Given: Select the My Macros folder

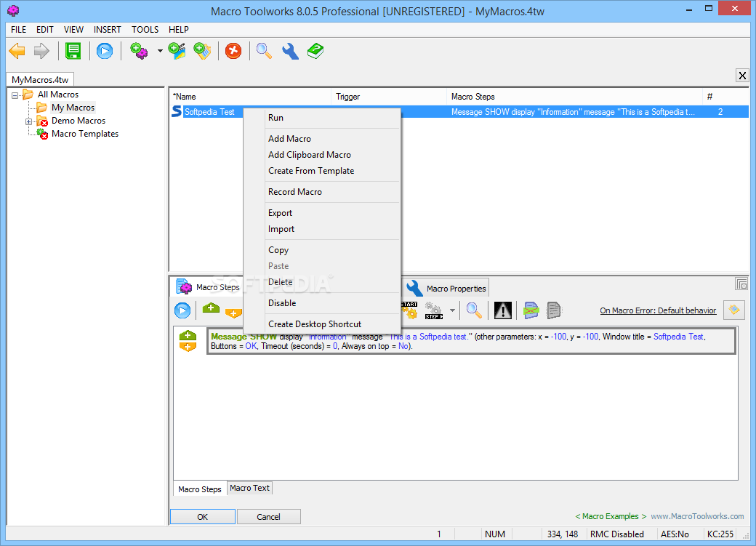Looking at the screenshot, I should coord(73,108).
